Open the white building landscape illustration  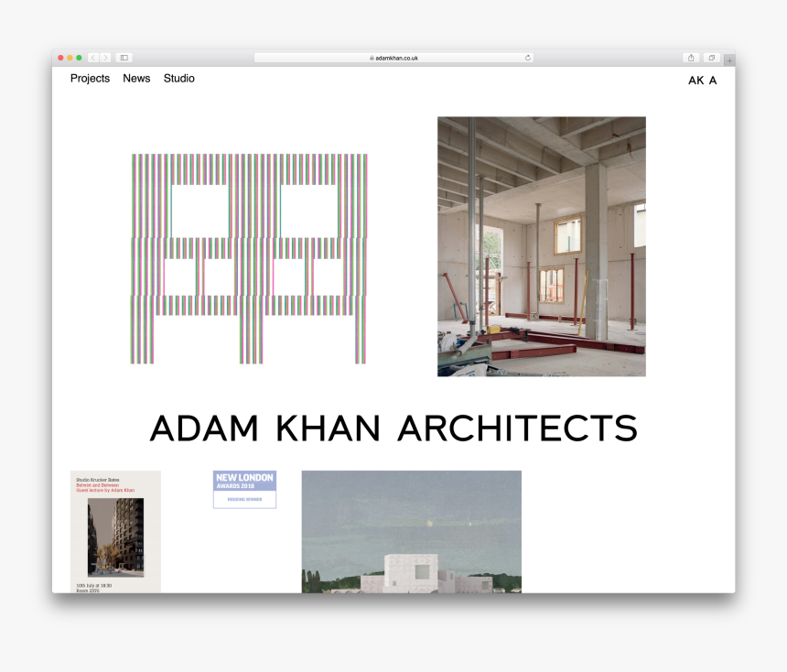412,532
